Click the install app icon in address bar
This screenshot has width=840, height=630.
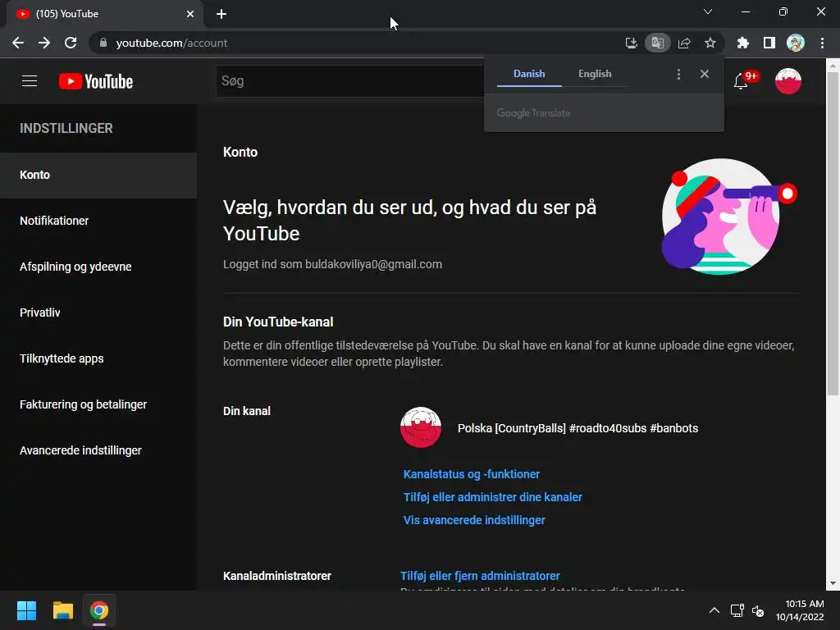tap(632, 43)
